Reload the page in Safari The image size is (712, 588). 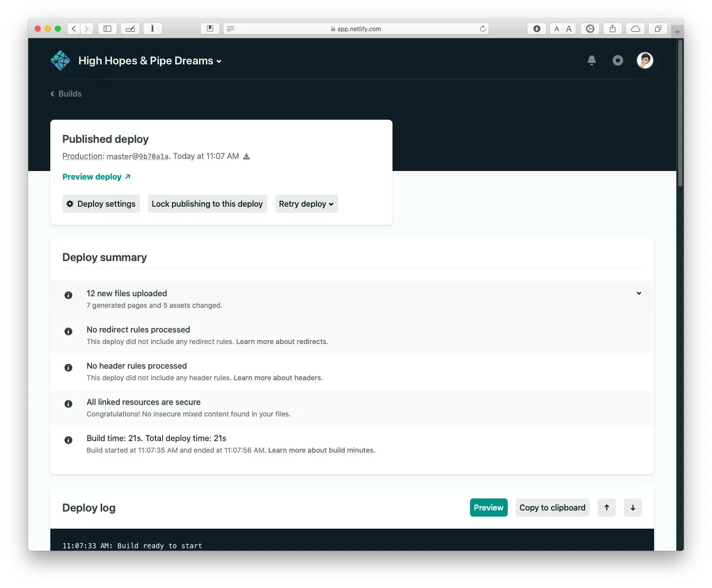pyautogui.click(x=483, y=29)
